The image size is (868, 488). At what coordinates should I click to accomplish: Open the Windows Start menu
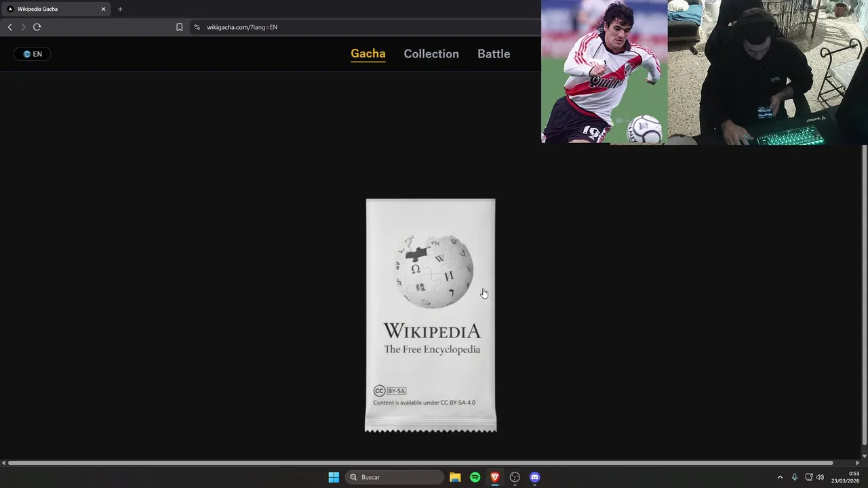point(334,477)
